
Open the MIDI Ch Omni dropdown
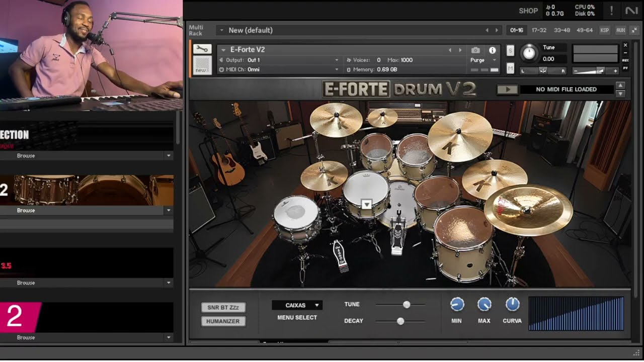(279, 69)
